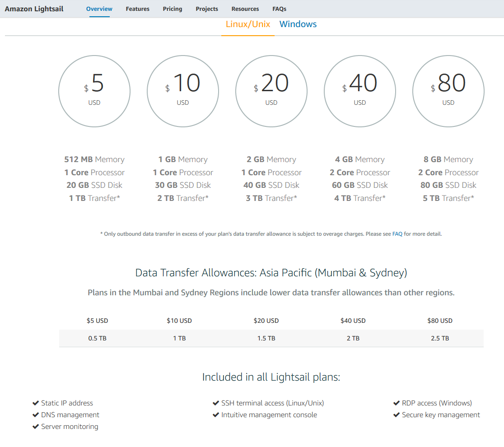The height and width of the screenshot is (447, 504).
Task: Go to the Features tab
Action: 138,9
